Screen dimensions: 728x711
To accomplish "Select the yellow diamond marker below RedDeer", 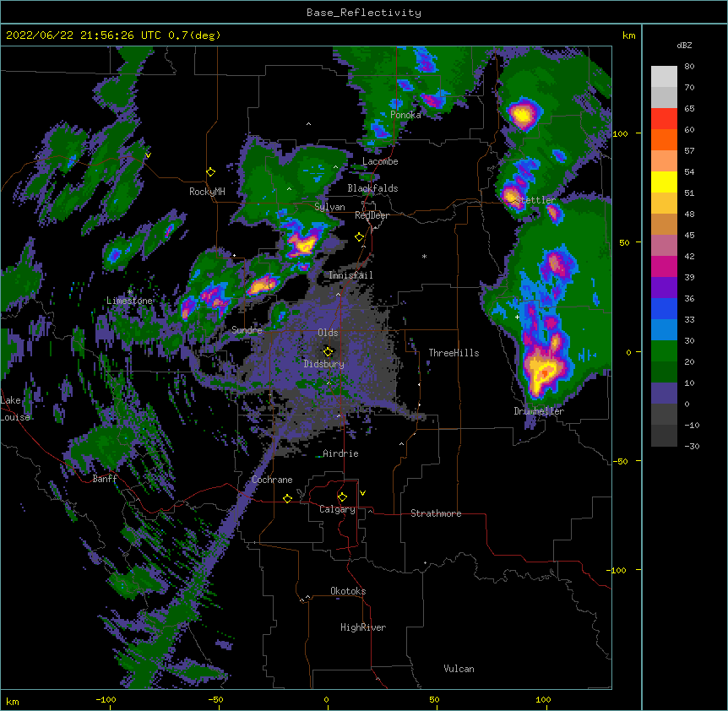I will pyautogui.click(x=360, y=237).
